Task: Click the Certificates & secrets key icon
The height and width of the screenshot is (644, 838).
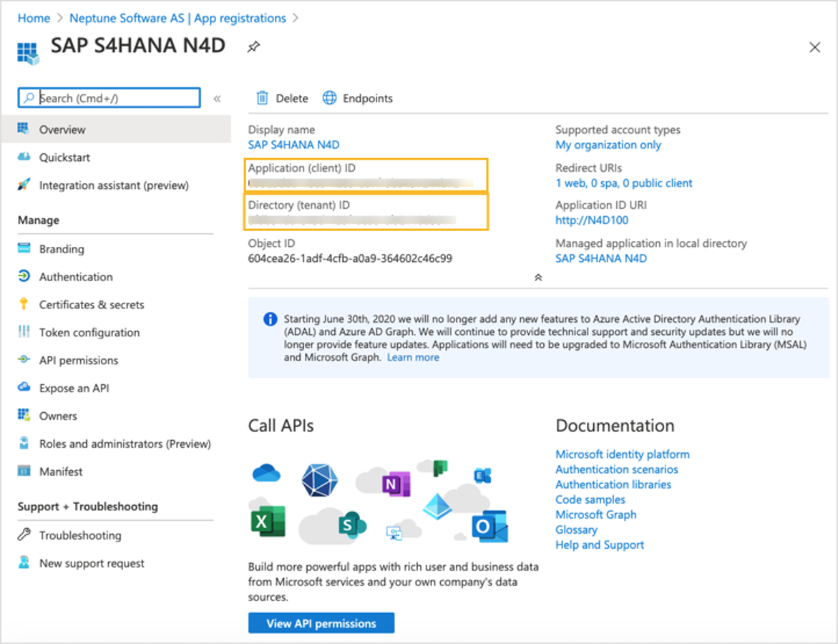Action: (x=24, y=304)
